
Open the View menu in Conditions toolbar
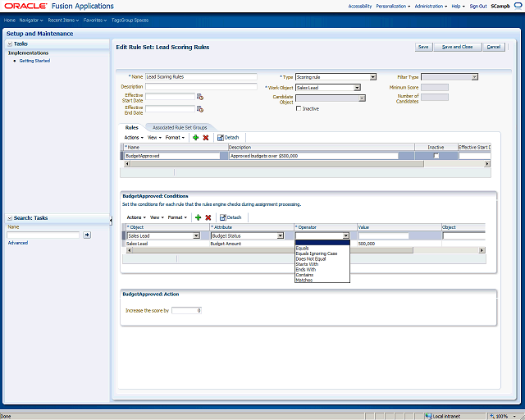(x=157, y=217)
